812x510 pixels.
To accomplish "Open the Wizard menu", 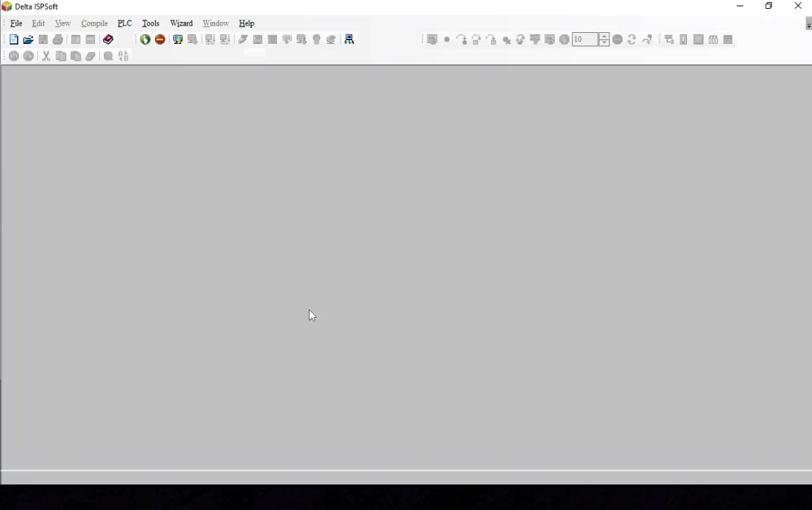I will coord(181,23).
